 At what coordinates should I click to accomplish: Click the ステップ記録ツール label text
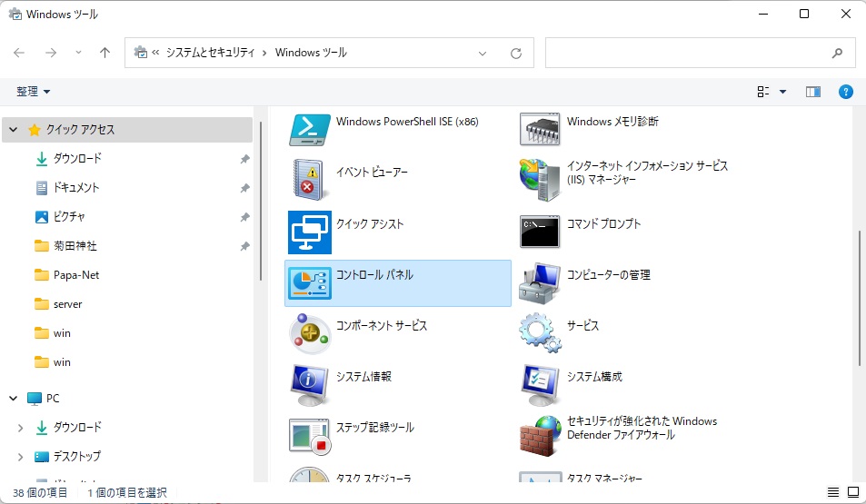[x=375, y=428]
